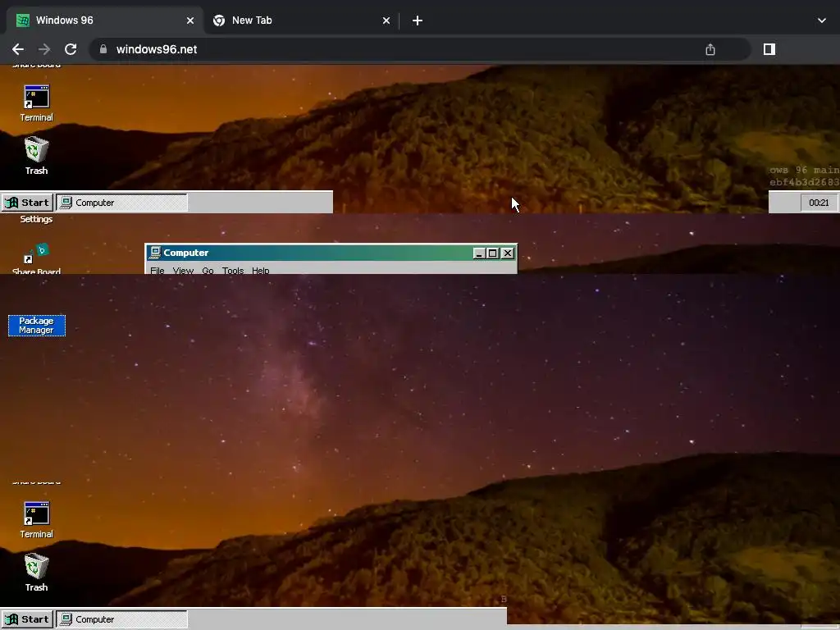Open the Tools menu in Computer window
This screenshot has height=630, width=840.
coord(233,271)
